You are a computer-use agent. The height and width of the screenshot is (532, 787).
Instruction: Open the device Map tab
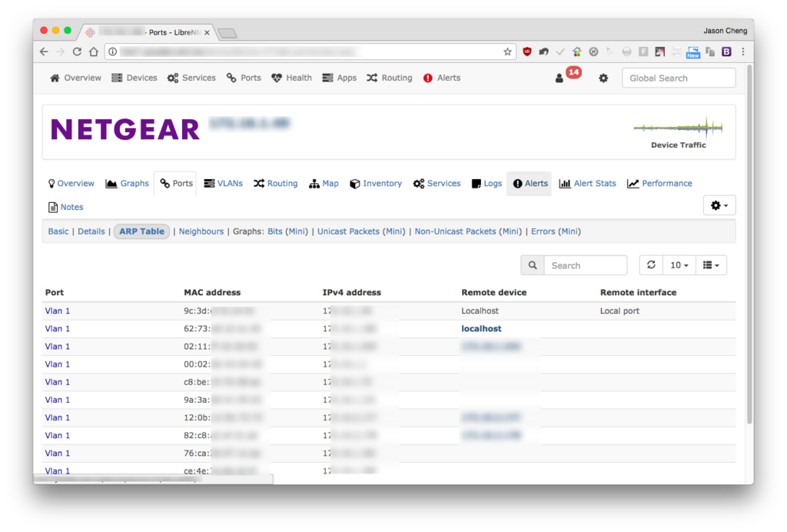click(324, 183)
